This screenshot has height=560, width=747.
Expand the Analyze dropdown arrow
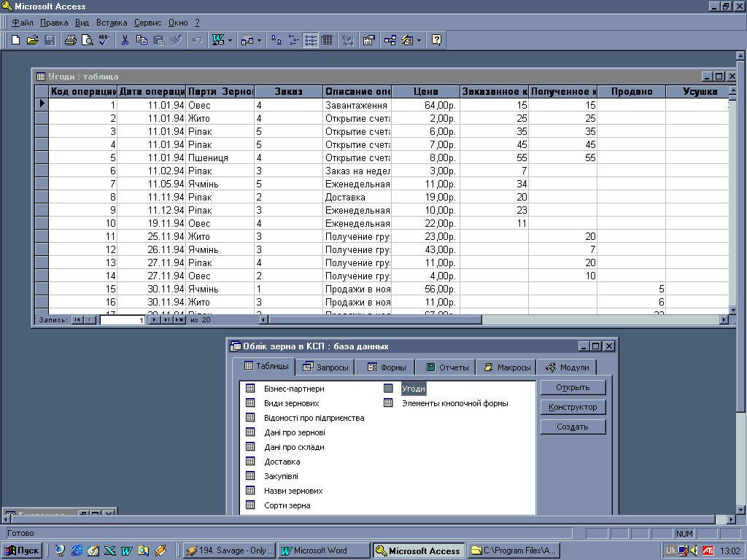tap(260, 40)
